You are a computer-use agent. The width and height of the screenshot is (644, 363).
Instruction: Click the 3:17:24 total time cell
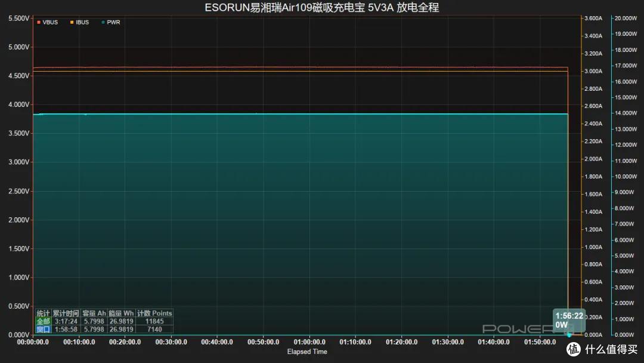(66, 321)
